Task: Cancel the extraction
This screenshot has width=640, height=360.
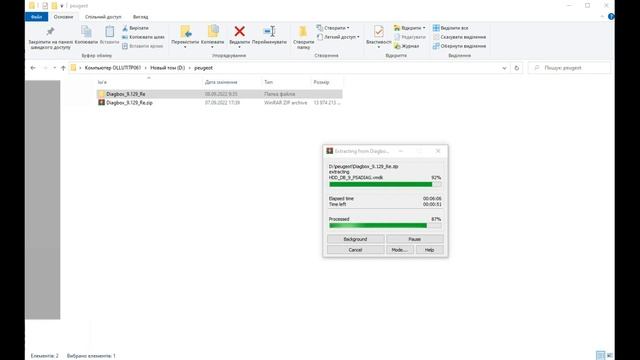Action: [356, 250]
